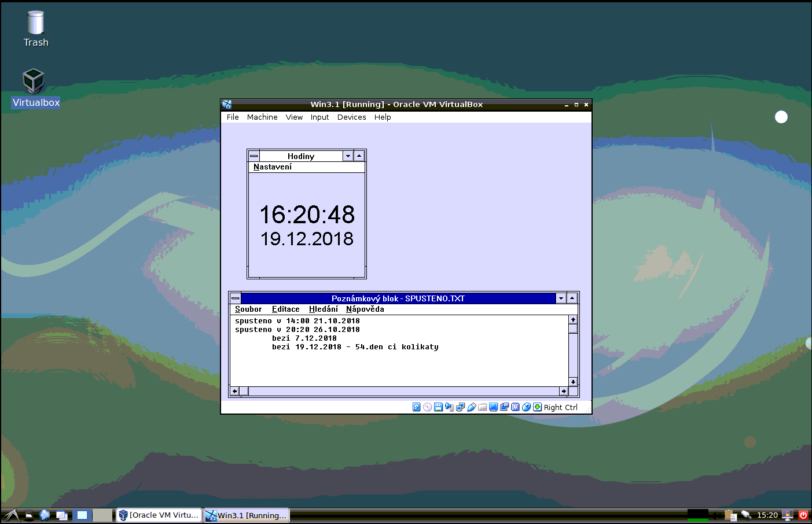Click the keyboard capture green arrow indicator
The height and width of the screenshot is (524, 812).
(x=537, y=407)
